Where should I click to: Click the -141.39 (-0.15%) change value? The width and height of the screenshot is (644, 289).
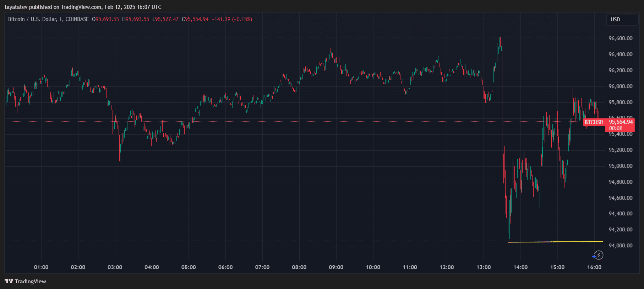pyautogui.click(x=232, y=19)
